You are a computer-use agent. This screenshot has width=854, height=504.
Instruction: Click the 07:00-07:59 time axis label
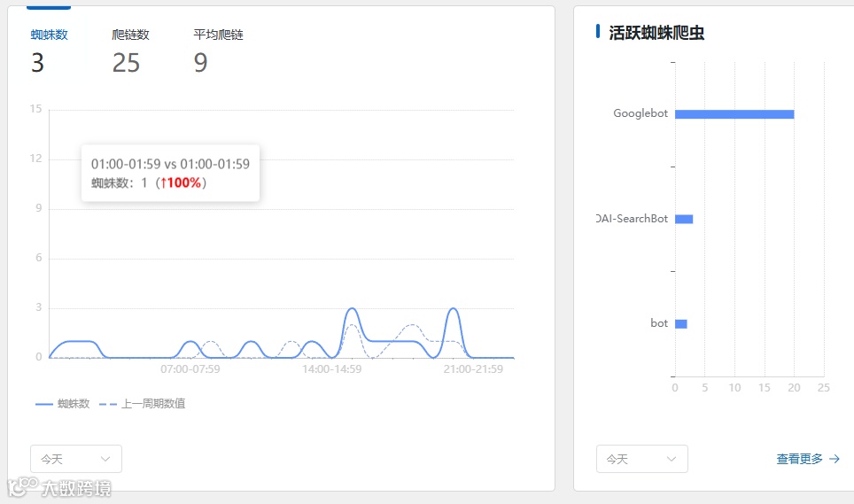click(x=190, y=368)
